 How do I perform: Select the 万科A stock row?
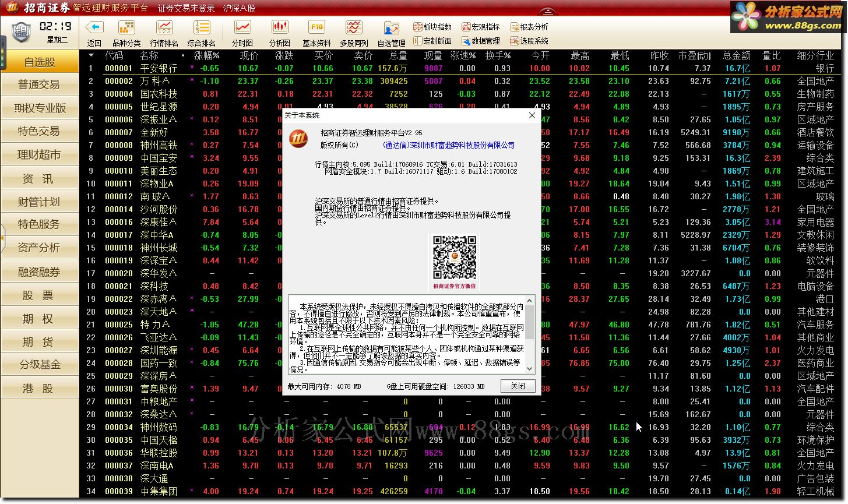pos(463,81)
